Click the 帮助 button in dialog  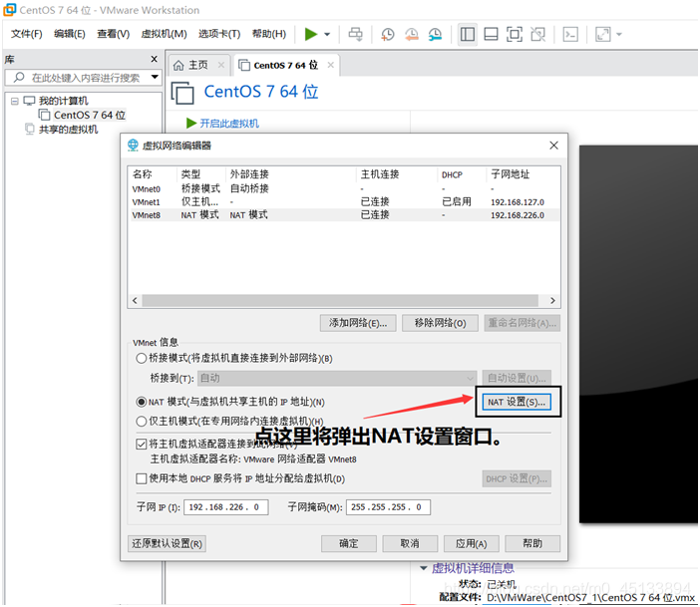pos(532,543)
